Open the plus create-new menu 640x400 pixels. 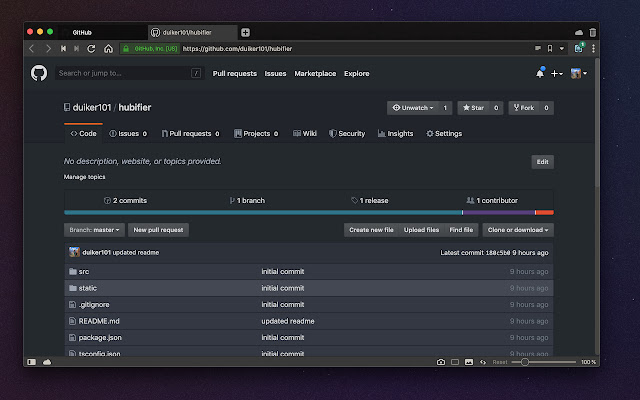click(557, 73)
